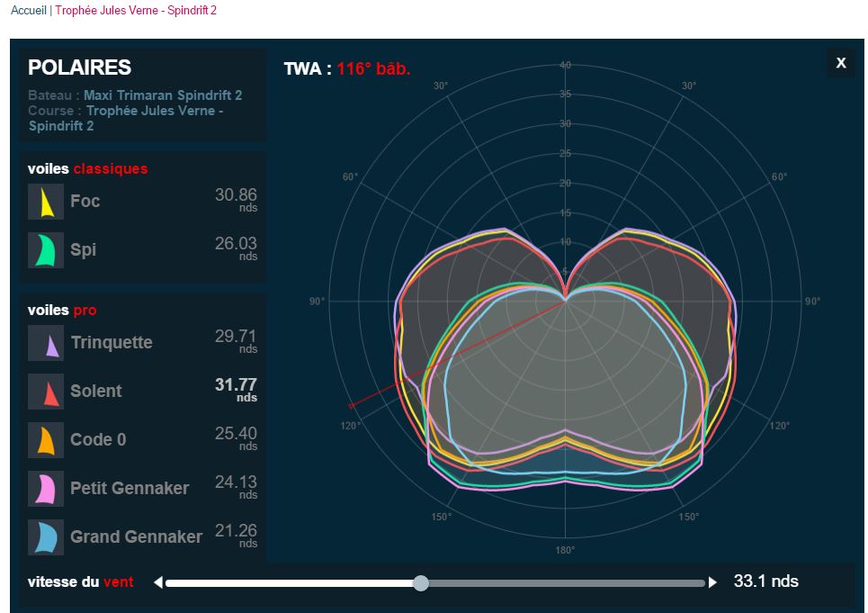Click the voiles pro section title
The width and height of the screenshot is (868, 613).
[62, 310]
